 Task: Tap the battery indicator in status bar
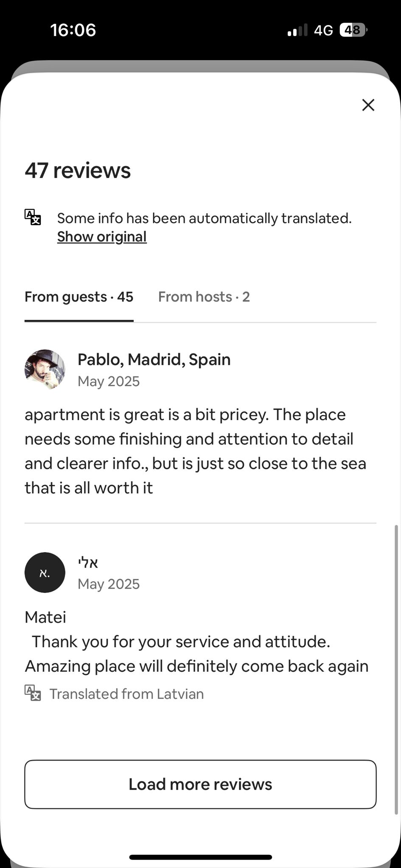353,30
